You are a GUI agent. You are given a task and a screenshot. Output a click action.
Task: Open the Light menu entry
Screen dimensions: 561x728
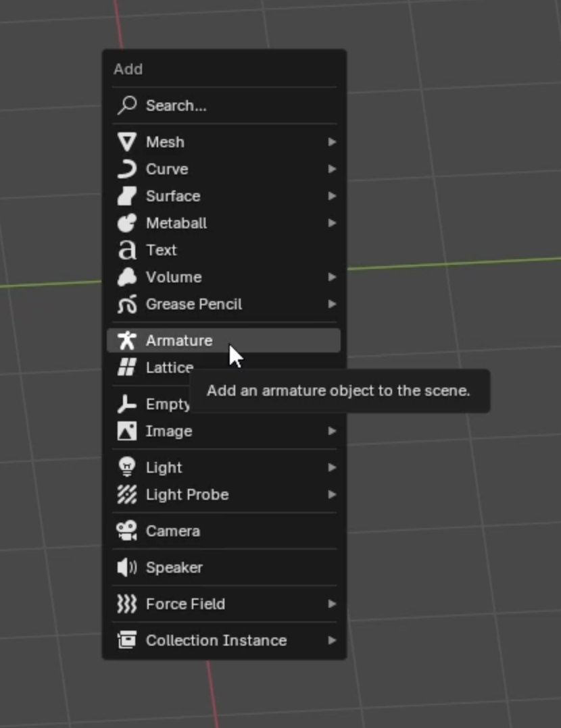(224, 467)
